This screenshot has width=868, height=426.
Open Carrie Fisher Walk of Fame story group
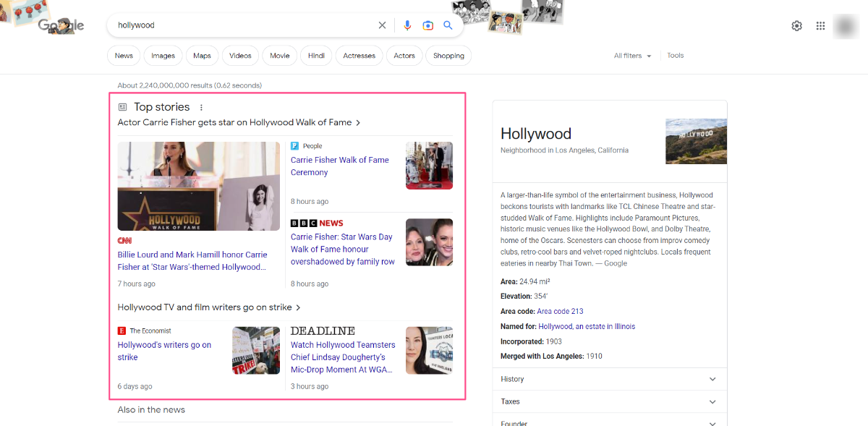click(x=239, y=122)
